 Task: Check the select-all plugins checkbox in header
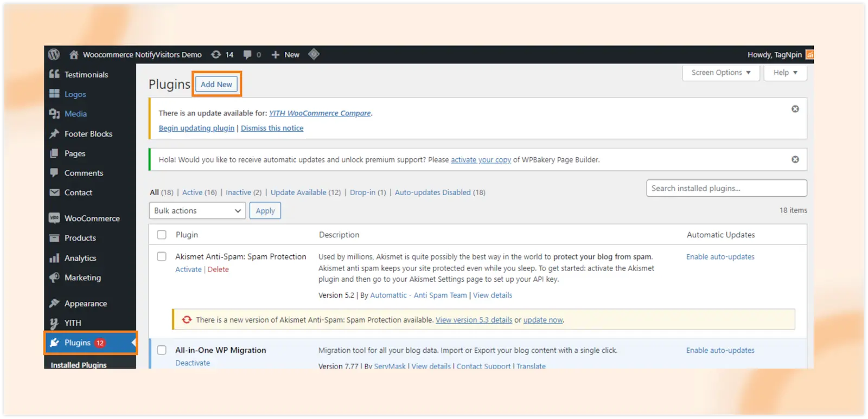pos(162,235)
